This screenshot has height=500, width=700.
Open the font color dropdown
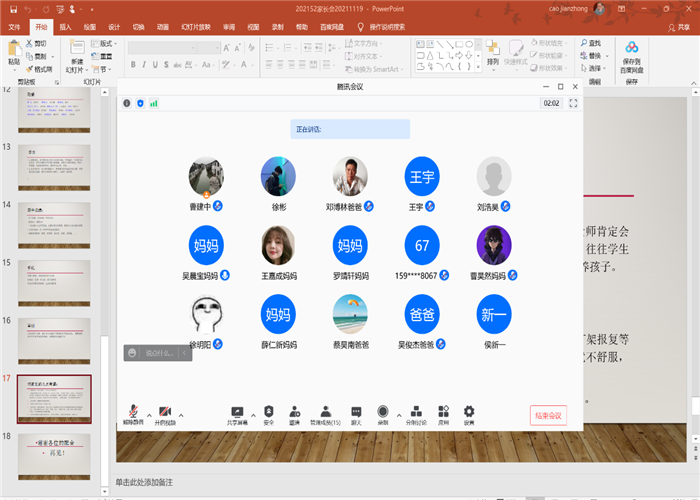[253, 65]
